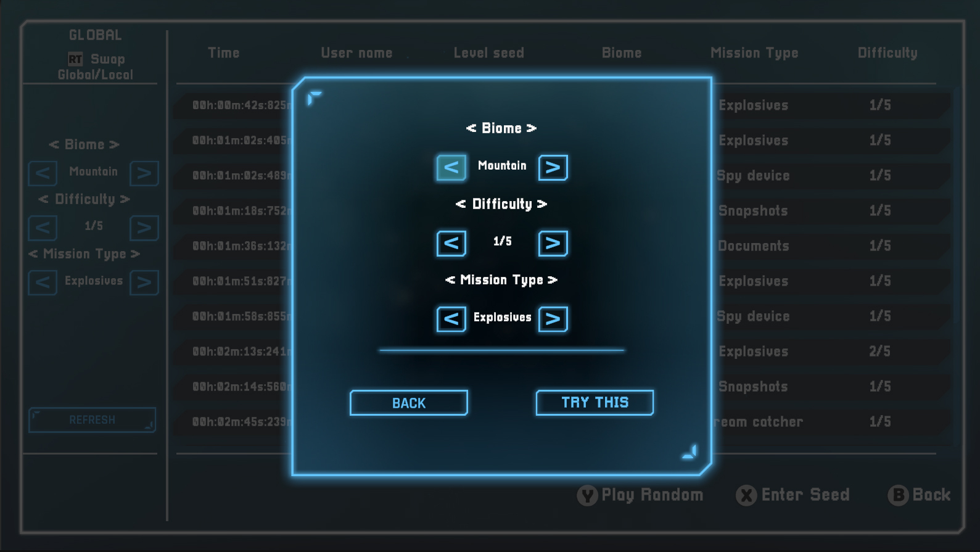Click the Time column header
980x552 pixels.
point(223,53)
